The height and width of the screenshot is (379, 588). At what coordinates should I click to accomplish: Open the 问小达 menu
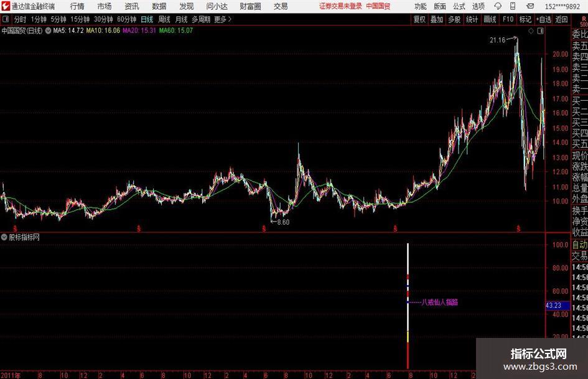click(217, 6)
